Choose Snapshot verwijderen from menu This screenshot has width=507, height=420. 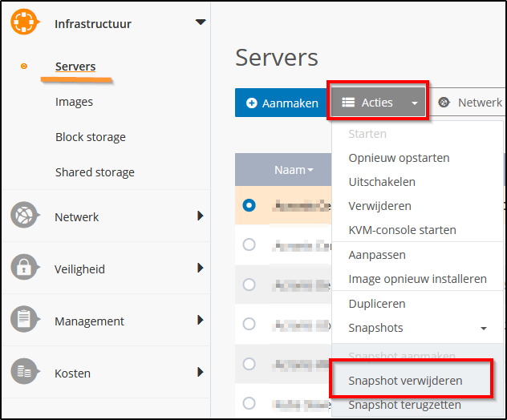pos(405,381)
